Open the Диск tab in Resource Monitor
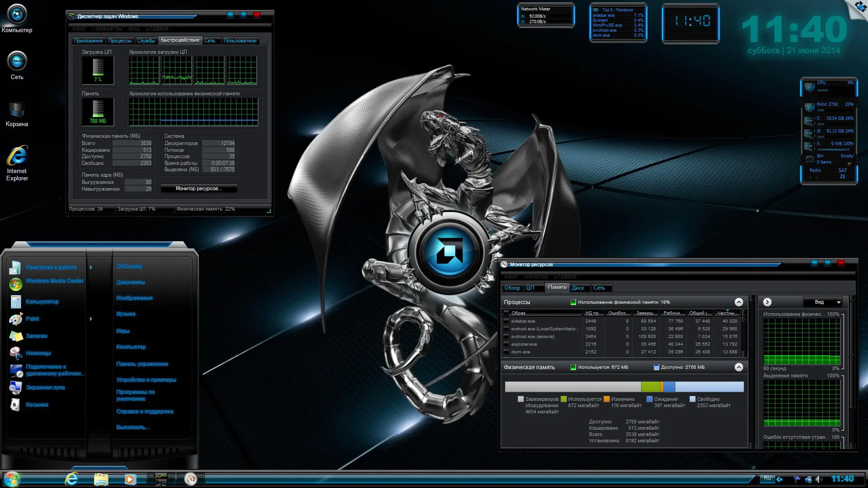 (x=578, y=288)
